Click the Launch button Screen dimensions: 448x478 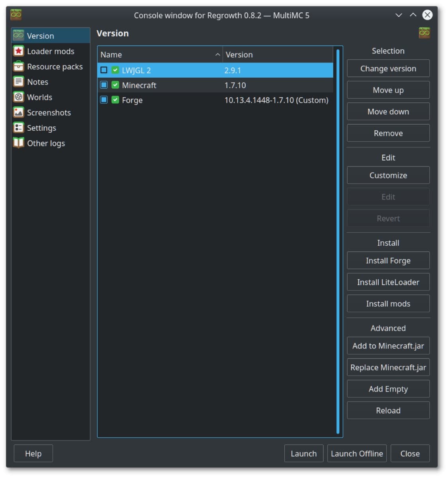coord(303,453)
